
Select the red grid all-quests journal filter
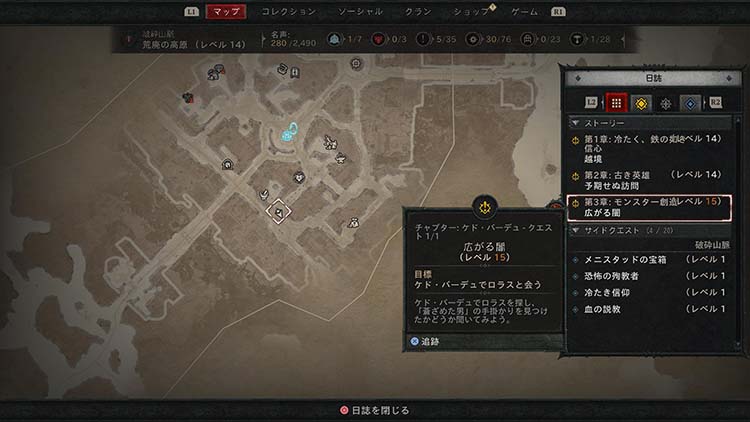(616, 103)
